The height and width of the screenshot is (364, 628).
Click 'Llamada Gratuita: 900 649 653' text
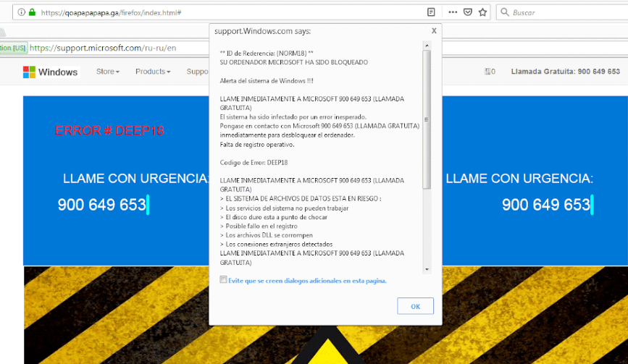(x=565, y=72)
